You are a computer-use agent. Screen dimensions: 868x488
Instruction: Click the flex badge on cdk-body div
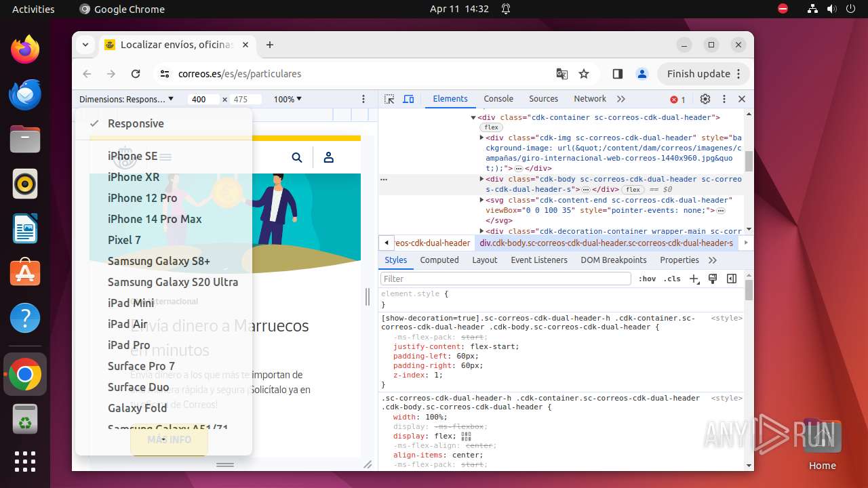633,189
